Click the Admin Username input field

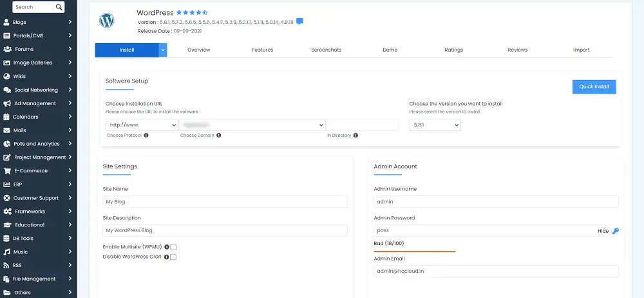496,202
